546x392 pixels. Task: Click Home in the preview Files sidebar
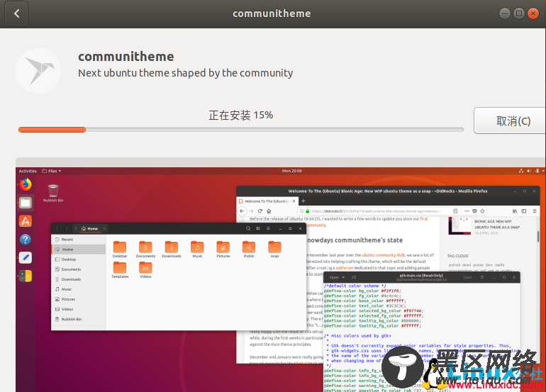[78, 250]
